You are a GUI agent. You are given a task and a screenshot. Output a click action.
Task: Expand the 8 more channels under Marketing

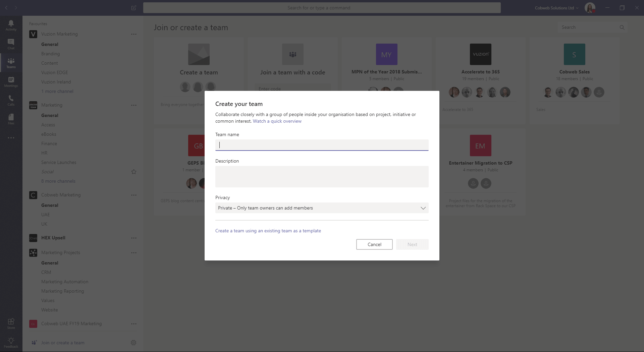(x=58, y=181)
